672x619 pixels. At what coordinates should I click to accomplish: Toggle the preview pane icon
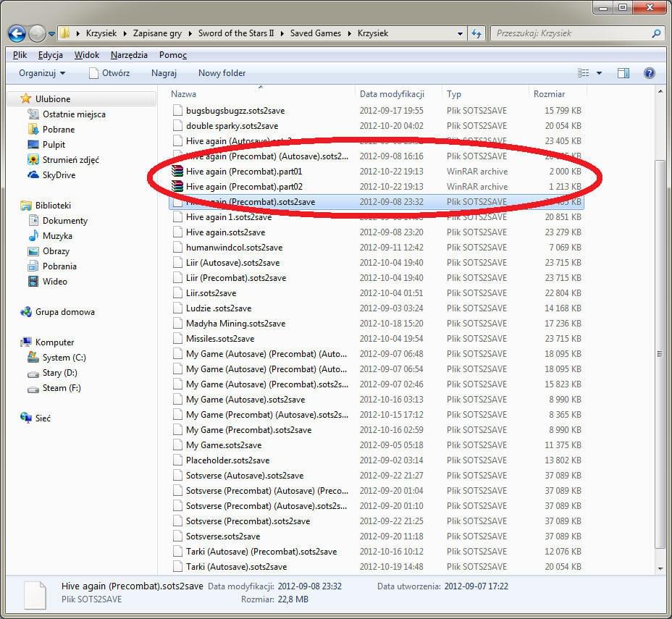[623, 73]
